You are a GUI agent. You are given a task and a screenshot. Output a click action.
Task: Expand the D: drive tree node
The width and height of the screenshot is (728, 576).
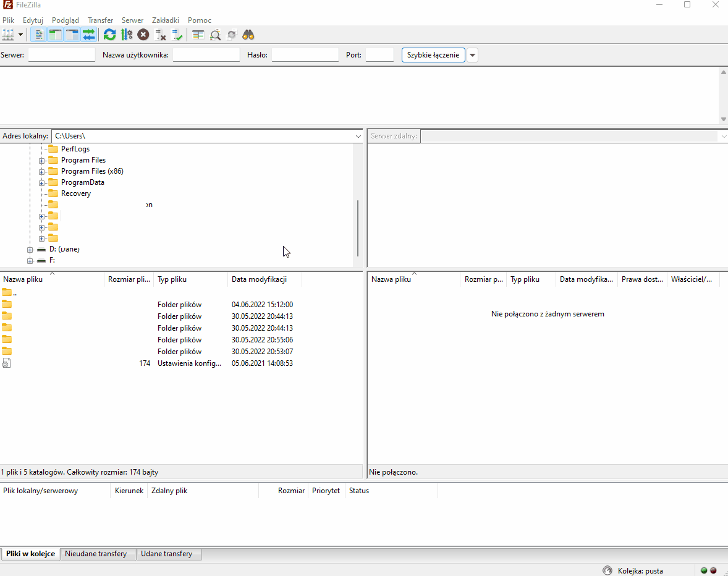tap(30, 250)
